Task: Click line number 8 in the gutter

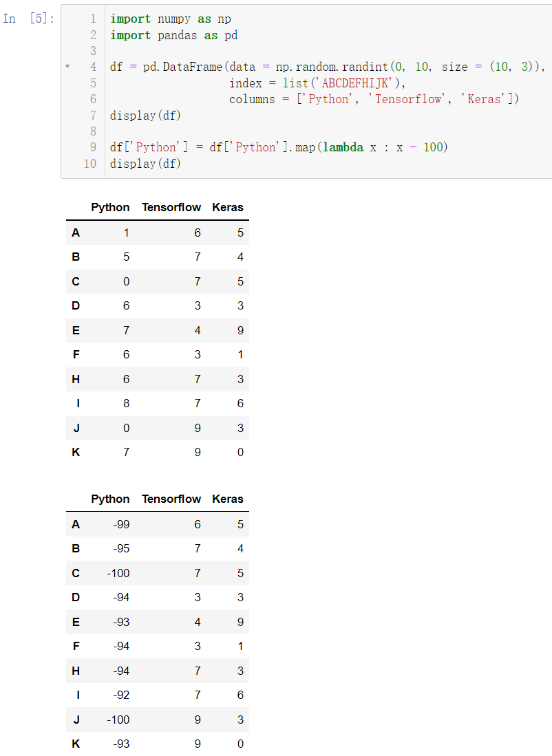Action: pos(93,131)
